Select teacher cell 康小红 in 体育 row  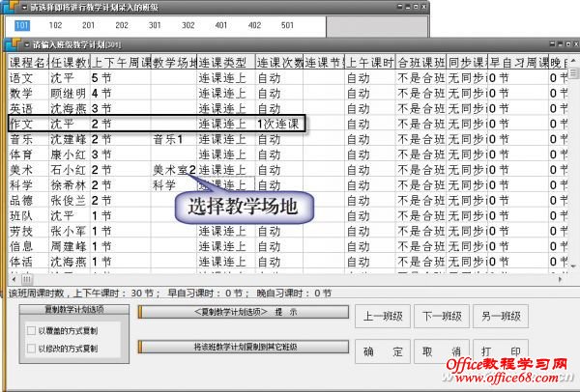[70, 154]
